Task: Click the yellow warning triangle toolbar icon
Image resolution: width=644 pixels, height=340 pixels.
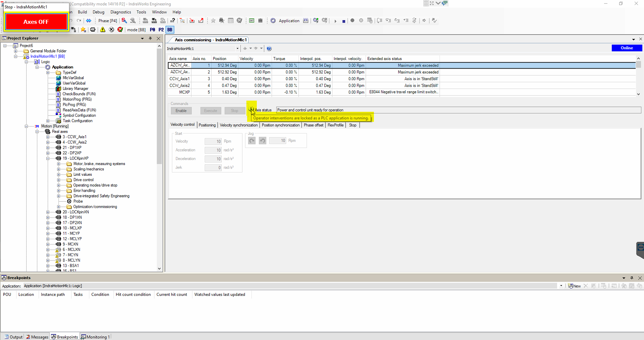Action: tap(103, 30)
